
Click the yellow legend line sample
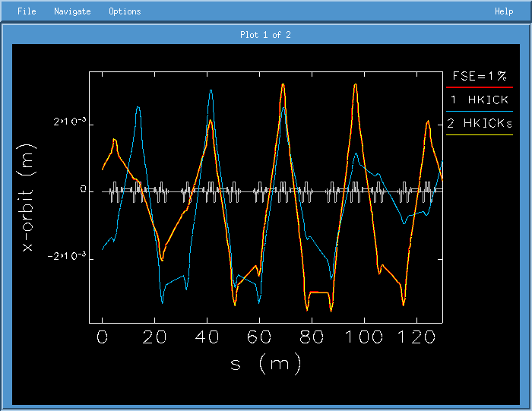480,135
